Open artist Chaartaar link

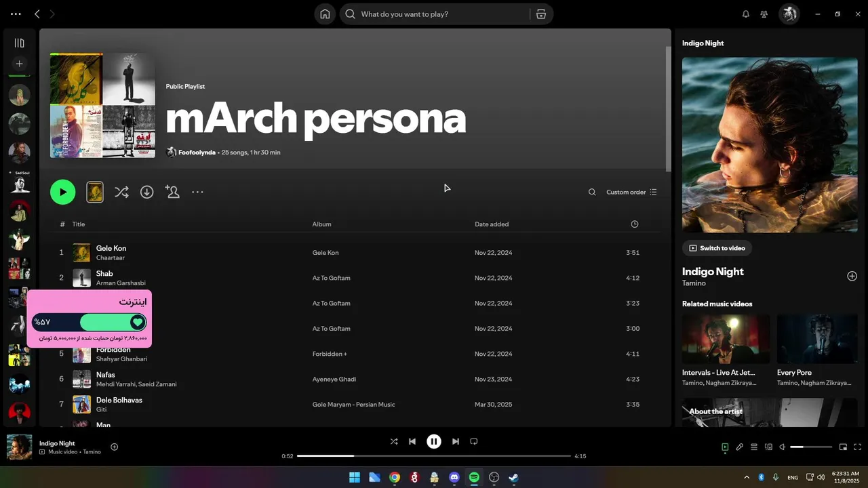coord(111,258)
